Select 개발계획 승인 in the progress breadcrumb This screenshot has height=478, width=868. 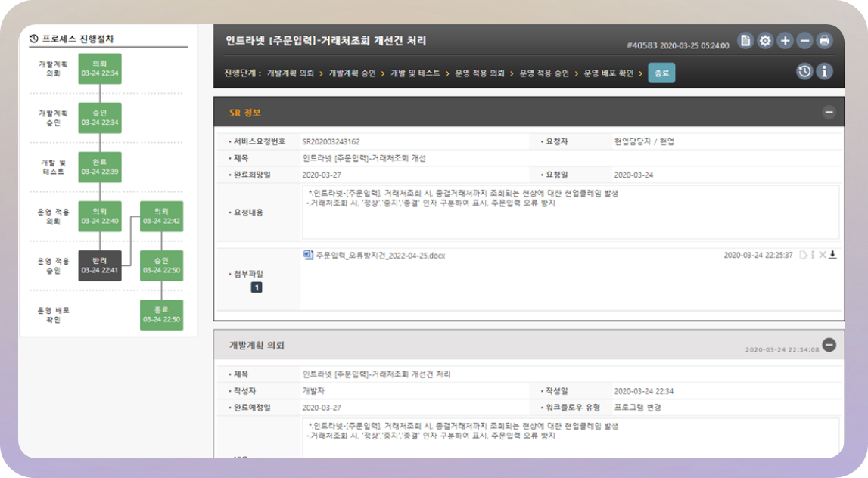point(352,73)
